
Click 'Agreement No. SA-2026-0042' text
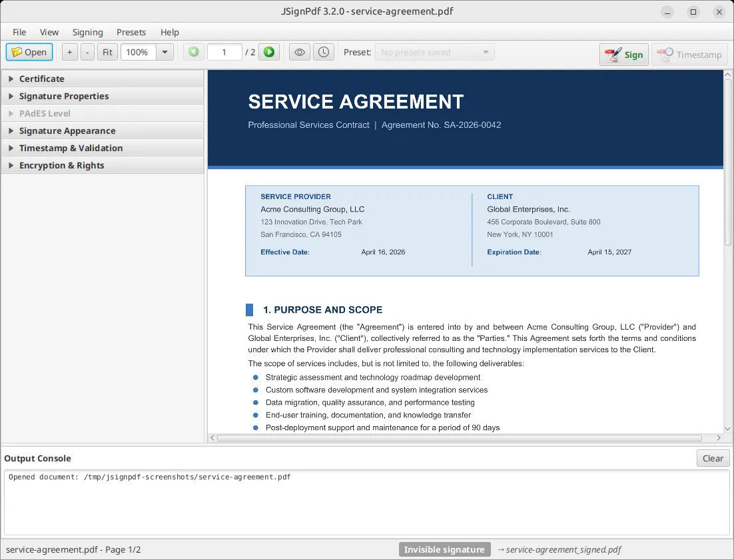tap(441, 125)
